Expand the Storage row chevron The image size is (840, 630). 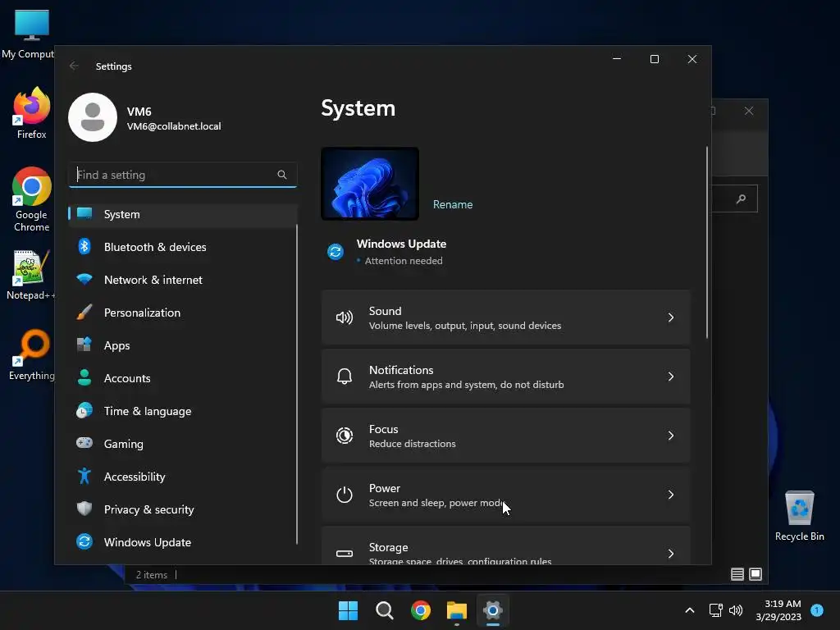[671, 554]
